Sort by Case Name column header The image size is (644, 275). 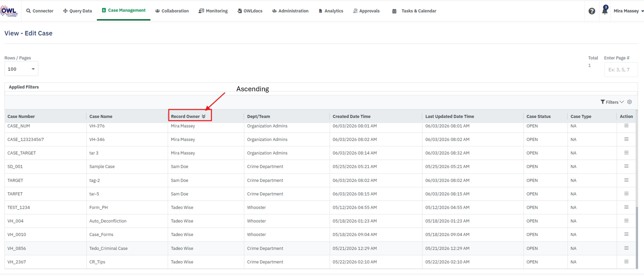pyautogui.click(x=101, y=116)
